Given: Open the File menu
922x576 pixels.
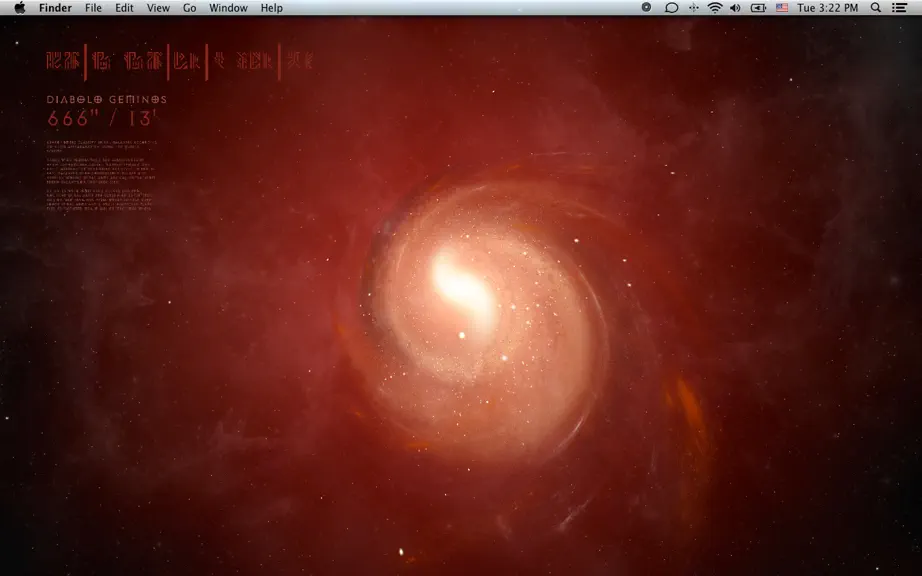Looking at the screenshot, I should [x=93, y=8].
